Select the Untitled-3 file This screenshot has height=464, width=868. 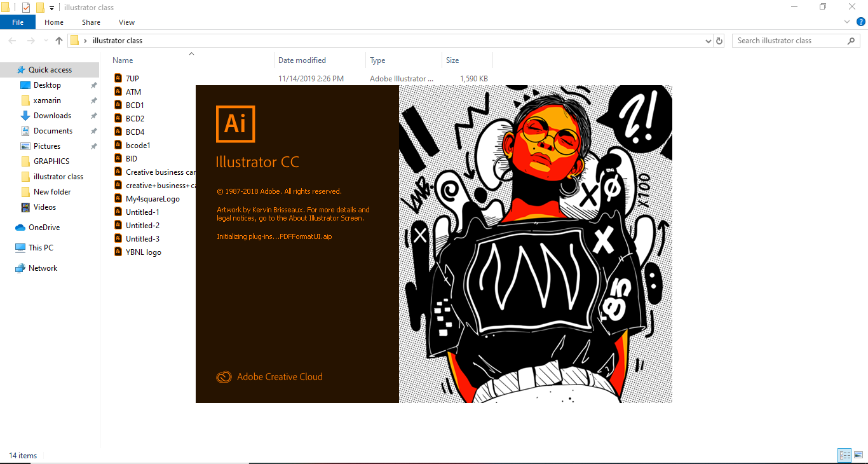click(x=142, y=239)
